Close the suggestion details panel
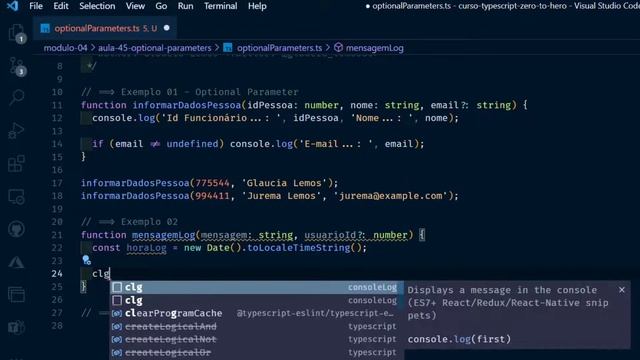The height and width of the screenshot is (360, 640). point(622,290)
